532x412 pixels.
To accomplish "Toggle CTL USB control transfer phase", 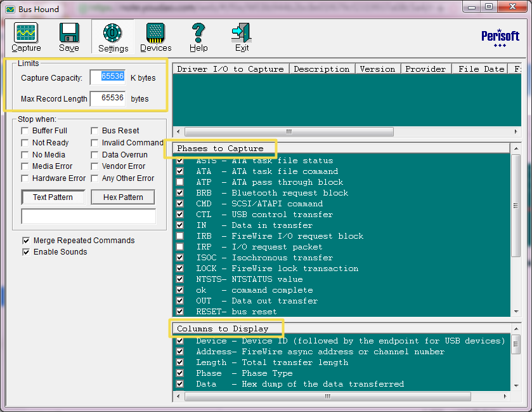I will [x=180, y=215].
